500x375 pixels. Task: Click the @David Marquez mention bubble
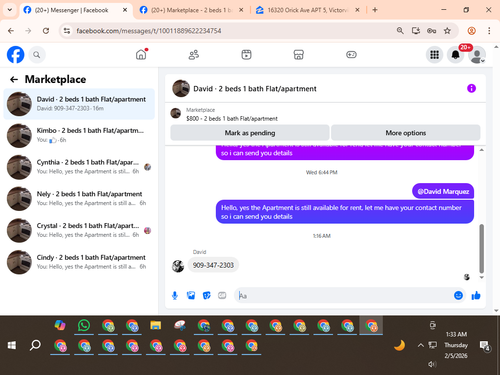pos(443,191)
